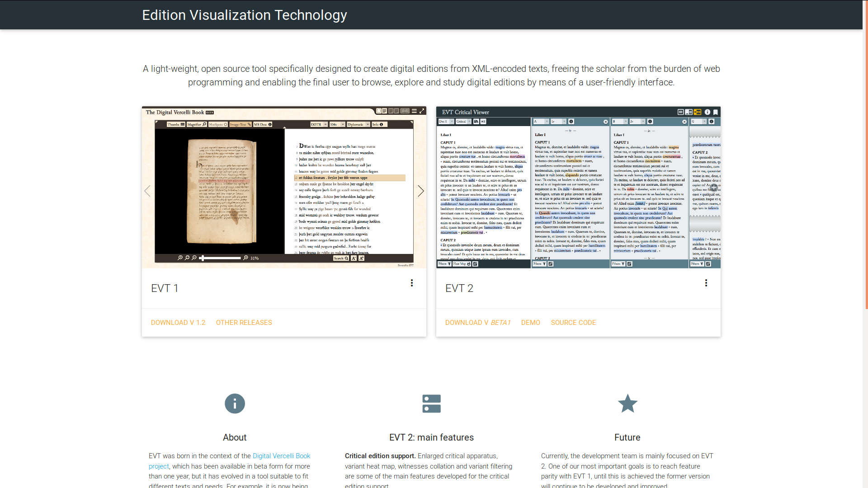
Task: Open the EVT 1 card three-dot menu
Action: pos(411,283)
